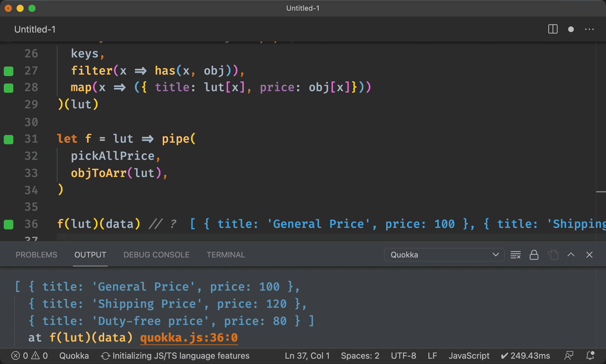Click the objToArr call on line 33
This screenshot has width=606, height=364.
tap(99, 173)
